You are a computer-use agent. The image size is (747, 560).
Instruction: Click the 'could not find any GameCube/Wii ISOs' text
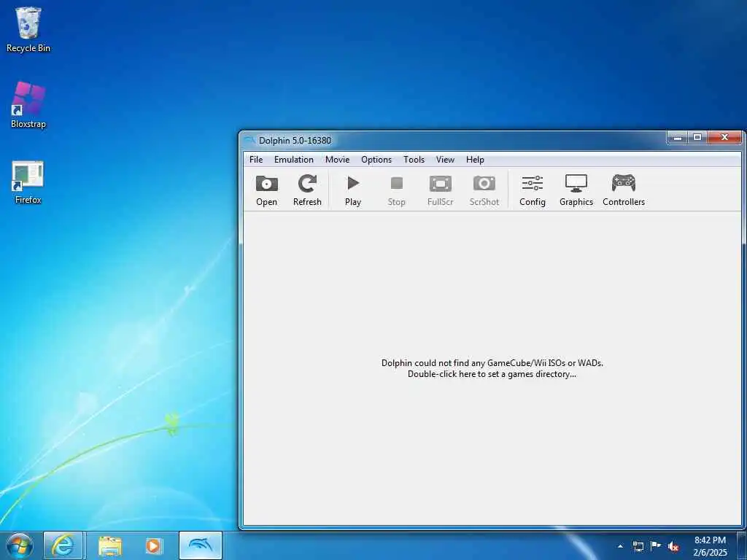coord(492,363)
